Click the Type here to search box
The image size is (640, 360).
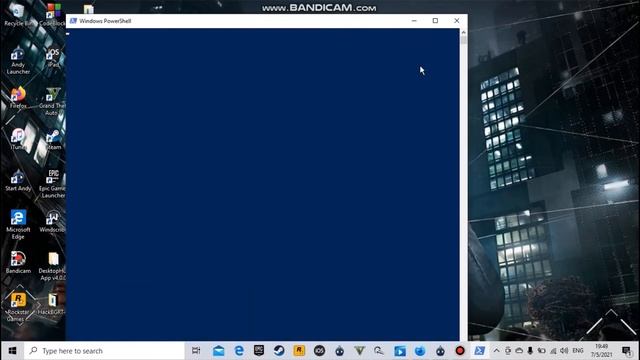104,351
